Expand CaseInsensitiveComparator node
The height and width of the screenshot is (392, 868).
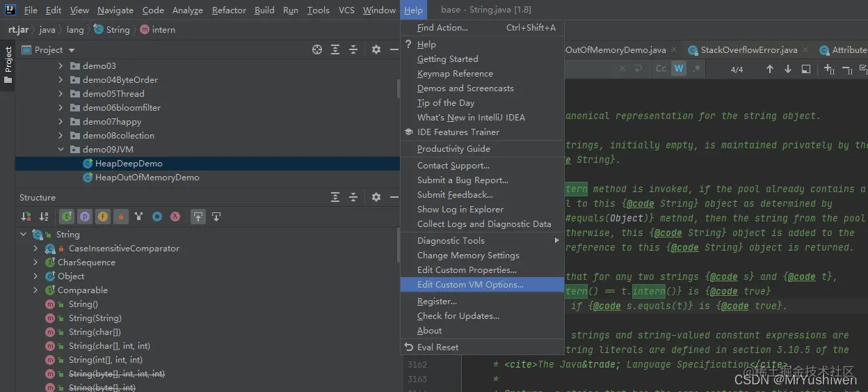tap(35, 249)
